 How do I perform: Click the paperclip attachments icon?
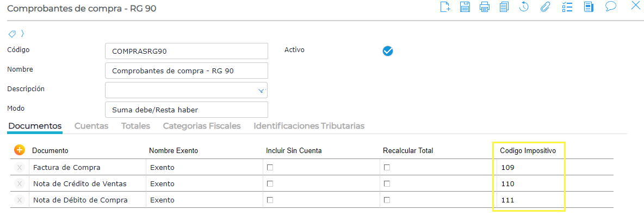[544, 7]
